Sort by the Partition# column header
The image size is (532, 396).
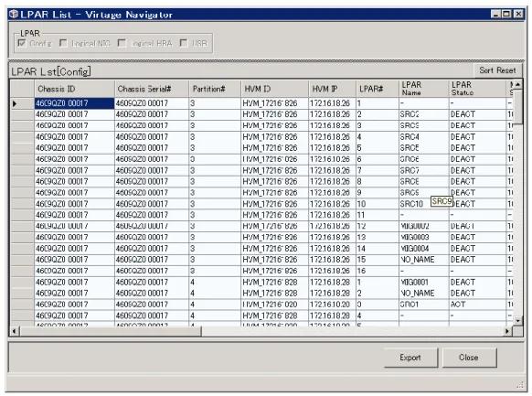click(215, 89)
